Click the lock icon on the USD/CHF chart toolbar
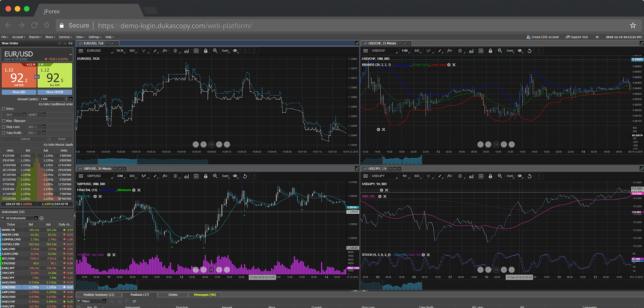This screenshot has height=308, width=644. tap(490, 51)
